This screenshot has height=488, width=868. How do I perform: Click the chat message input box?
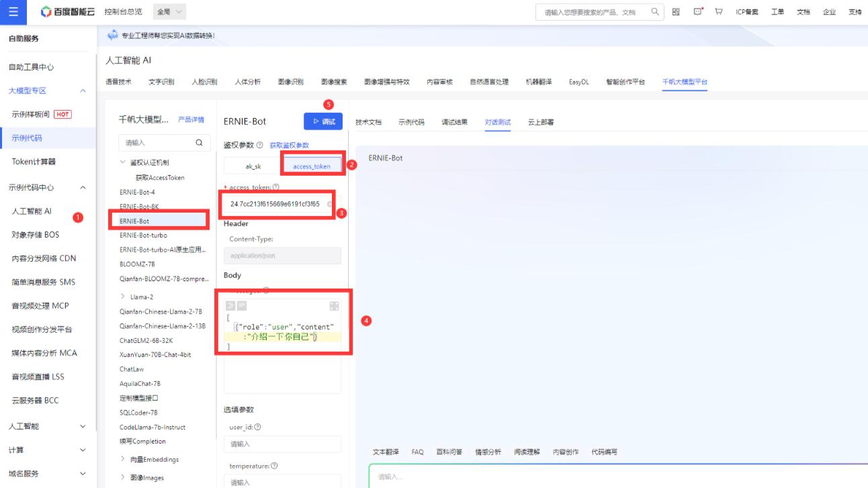pos(618,476)
